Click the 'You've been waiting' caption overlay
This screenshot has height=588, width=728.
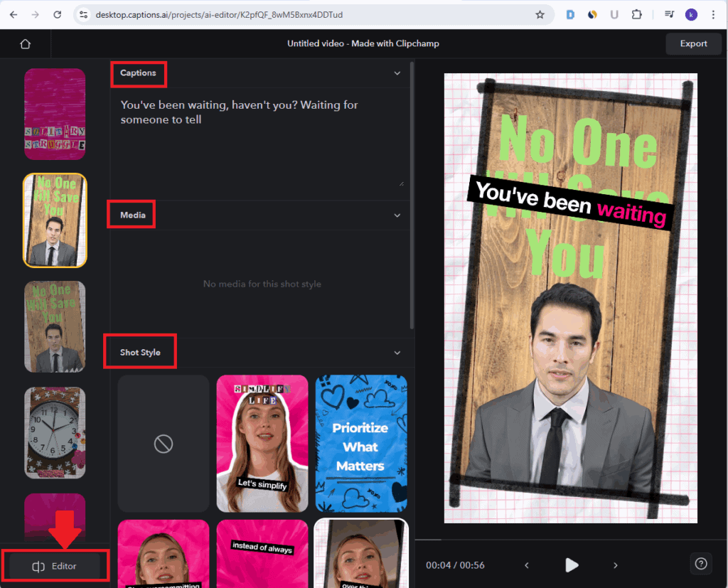[x=570, y=203]
